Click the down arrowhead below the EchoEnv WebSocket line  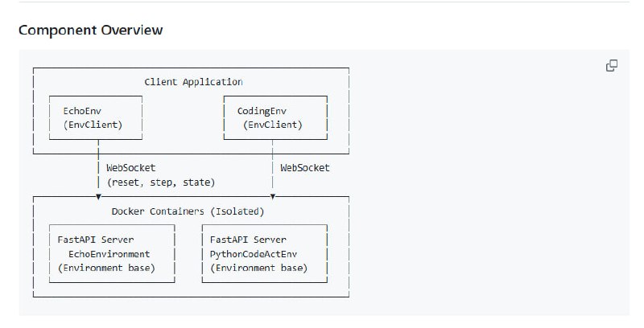click(98, 196)
